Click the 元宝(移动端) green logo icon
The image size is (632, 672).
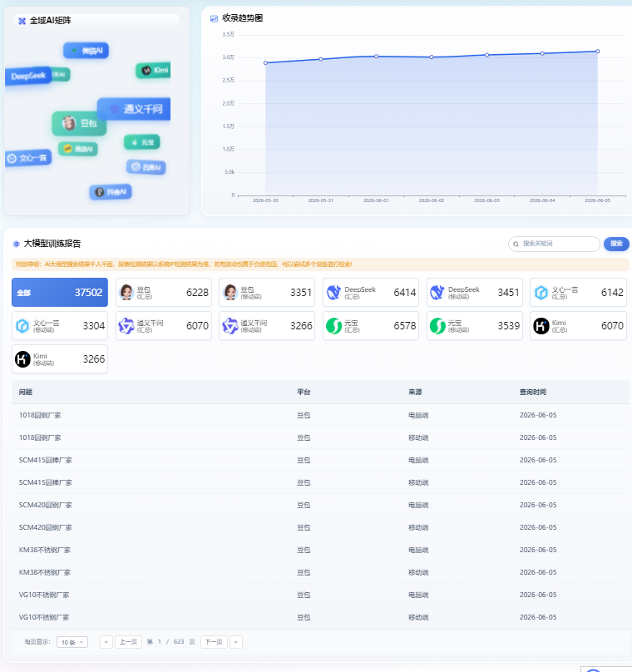[437, 326]
